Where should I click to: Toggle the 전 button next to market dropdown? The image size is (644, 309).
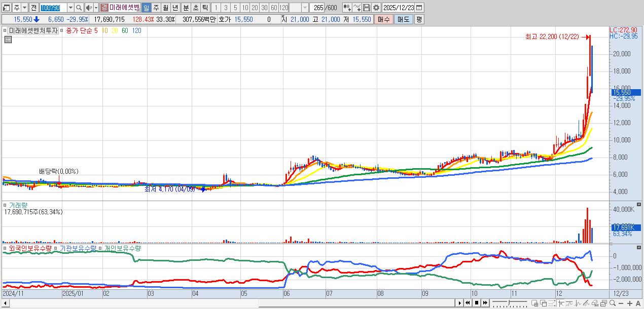tap(33, 8)
